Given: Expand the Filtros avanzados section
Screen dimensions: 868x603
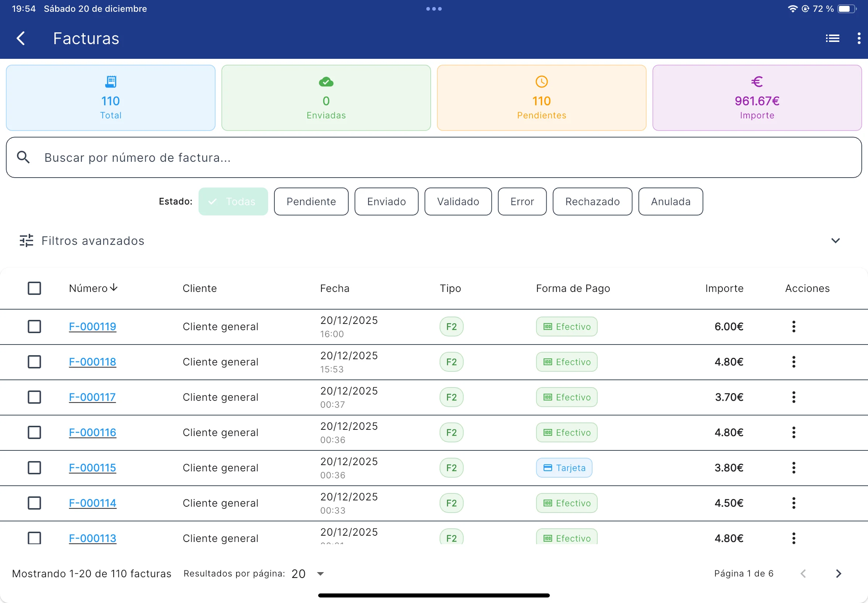Looking at the screenshot, I should [835, 241].
